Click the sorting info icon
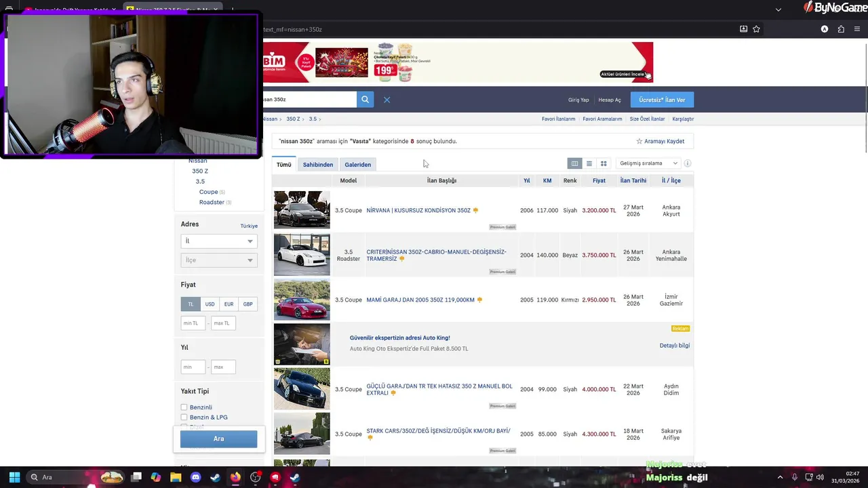 point(688,163)
